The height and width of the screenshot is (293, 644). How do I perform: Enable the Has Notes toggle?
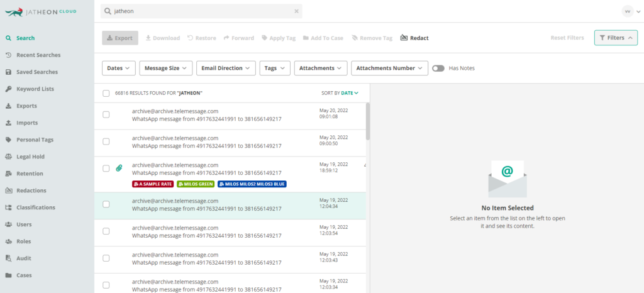coord(438,68)
